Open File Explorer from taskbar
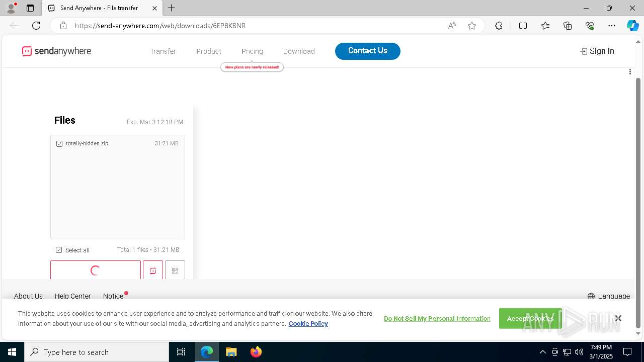Image resolution: width=644 pixels, height=362 pixels. click(x=231, y=352)
